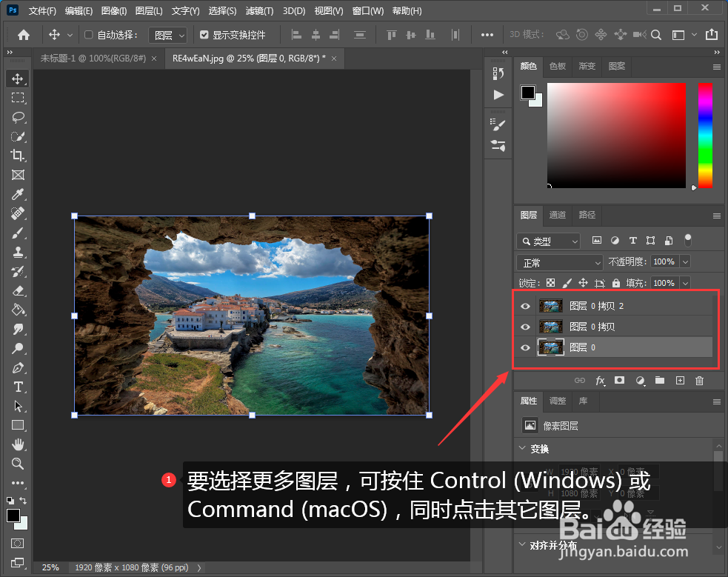Viewport: 728px width, 577px height.
Task: Select the Move tool in toolbox
Action: click(x=18, y=79)
